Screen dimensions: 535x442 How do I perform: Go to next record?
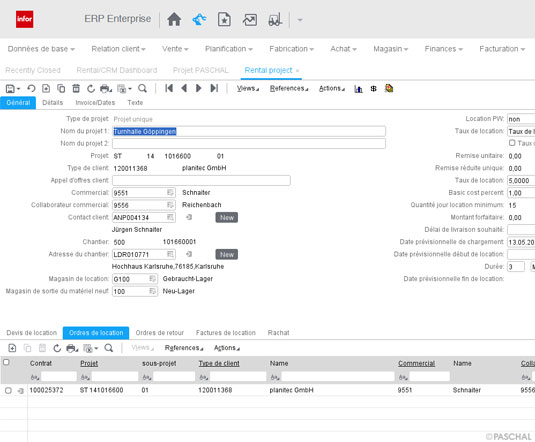click(x=199, y=88)
